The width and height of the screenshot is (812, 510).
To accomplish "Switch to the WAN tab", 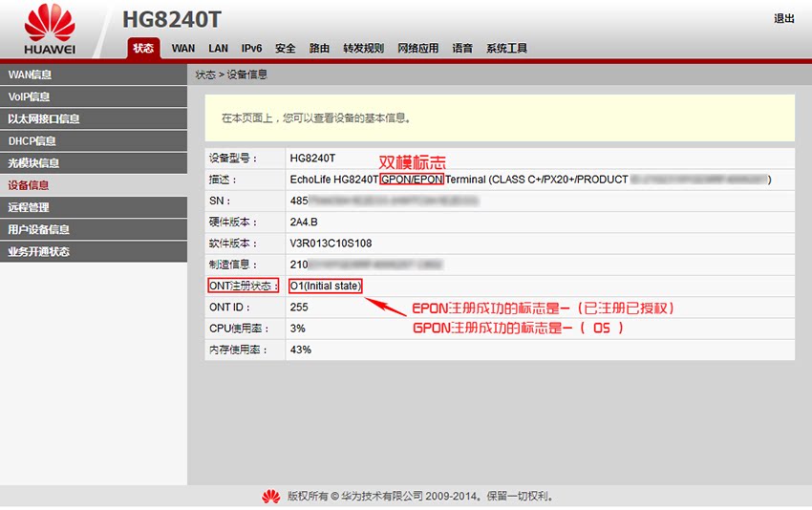I will [x=183, y=48].
